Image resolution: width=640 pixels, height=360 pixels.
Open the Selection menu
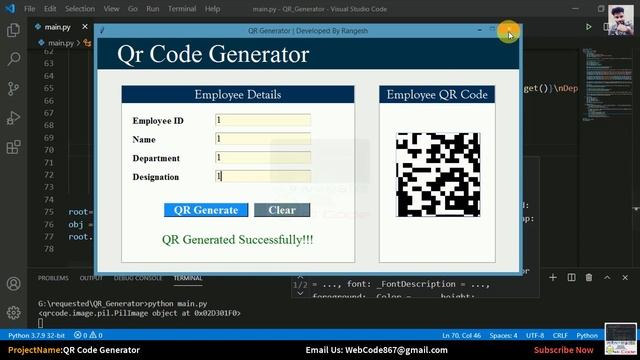80,9
